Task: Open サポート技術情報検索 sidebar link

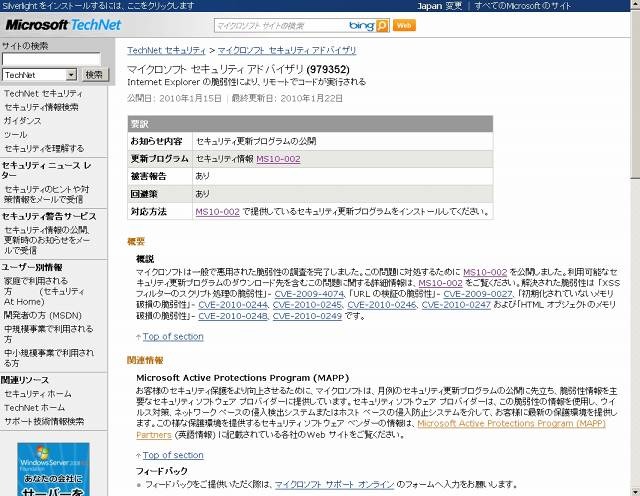Action: point(44,421)
